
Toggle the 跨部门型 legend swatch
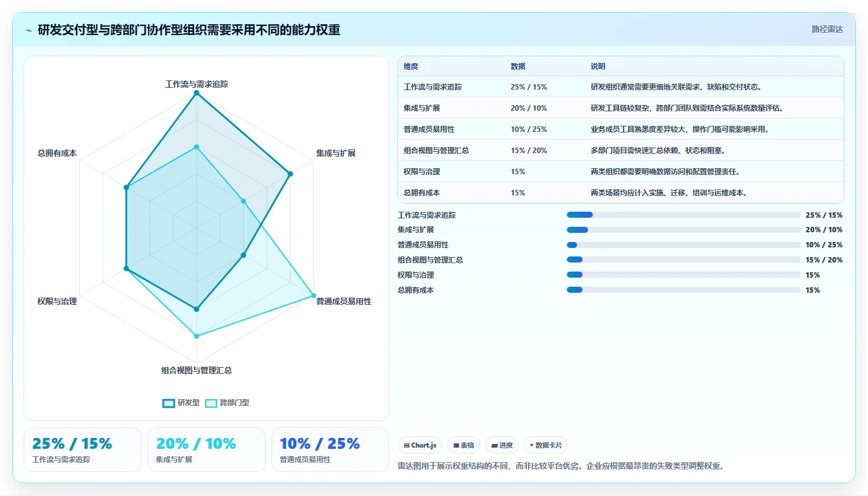coord(211,403)
